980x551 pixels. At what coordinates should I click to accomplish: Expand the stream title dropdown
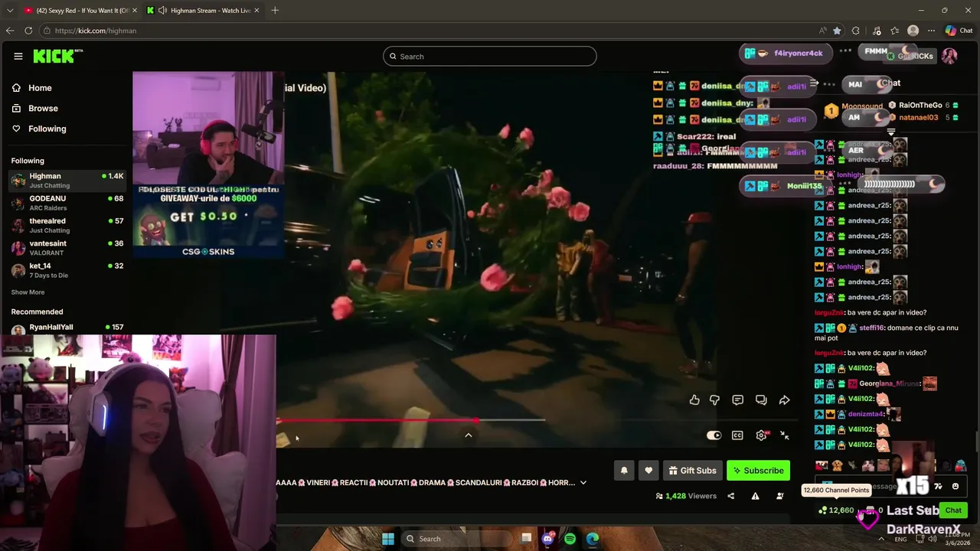(x=583, y=483)
